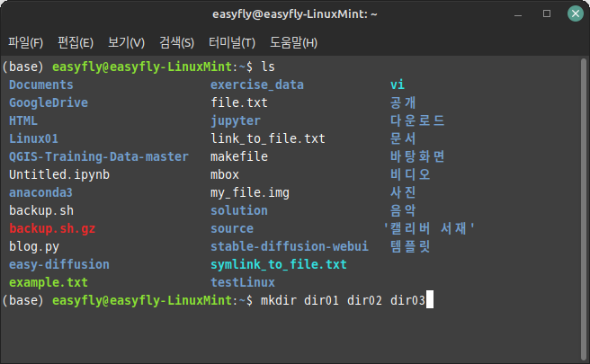The width and height of the screenshot is (590, 364).
Task: Click the file.txt entry
Action: click(239, 102)
